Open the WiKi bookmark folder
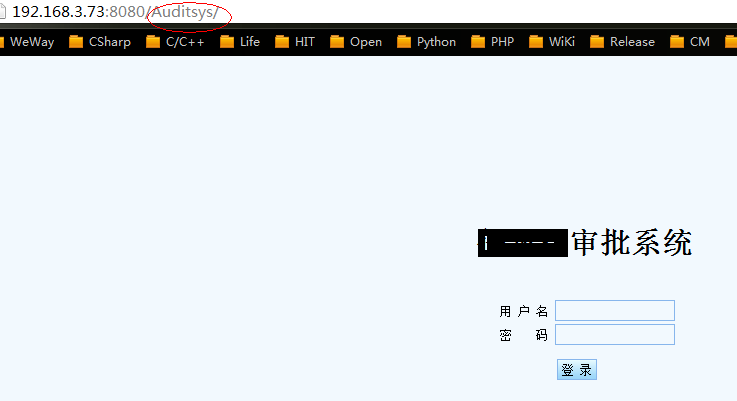 point(552,42)
